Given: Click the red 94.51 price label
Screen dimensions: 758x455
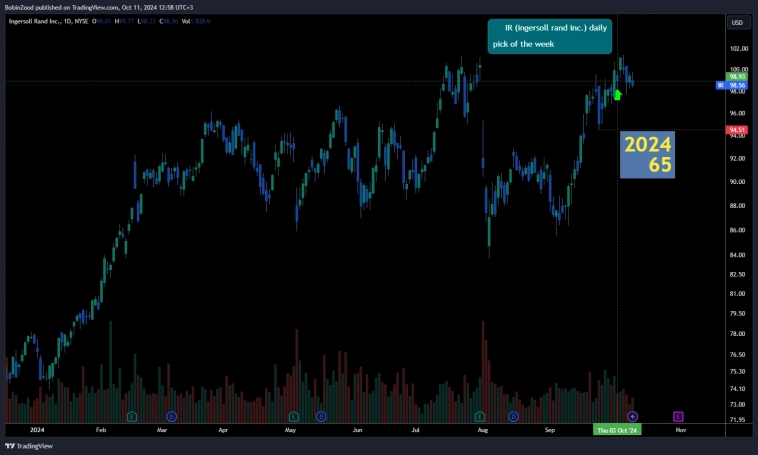Looking at the screenshot, I should point(737,130).
